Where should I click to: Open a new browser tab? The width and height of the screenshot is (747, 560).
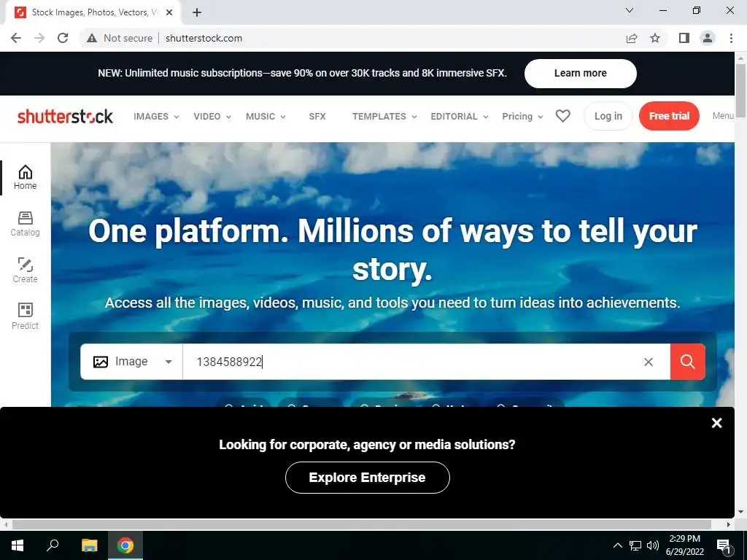(x=197, y=12)
